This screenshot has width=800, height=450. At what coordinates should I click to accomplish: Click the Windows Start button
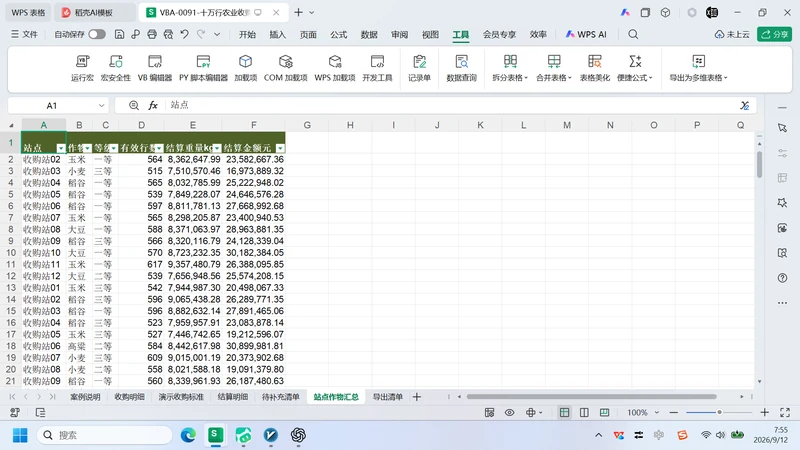click(20, 435)
